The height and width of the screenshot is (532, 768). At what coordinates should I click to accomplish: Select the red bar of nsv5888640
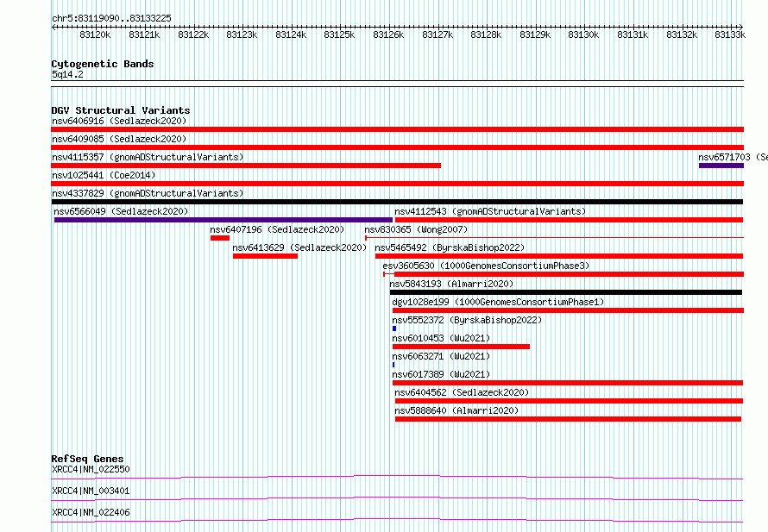pyautogui.click(x=568, y=419)
